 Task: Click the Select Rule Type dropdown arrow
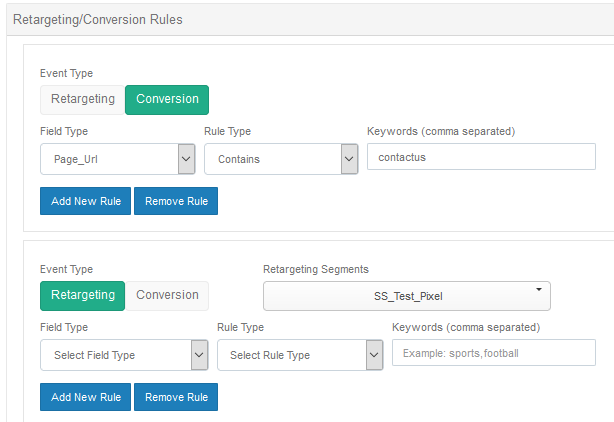tap(374, 355)
